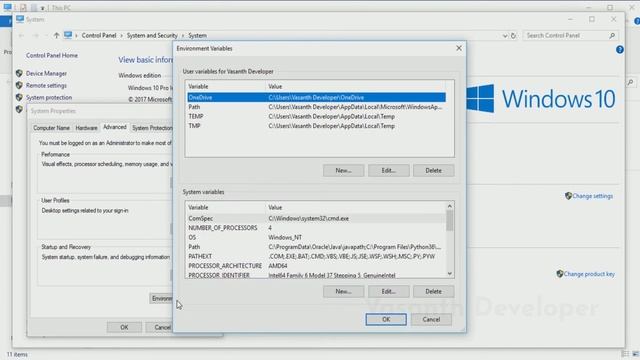
Task: Select the user Path variable row
Action: (x=316, y=107)
